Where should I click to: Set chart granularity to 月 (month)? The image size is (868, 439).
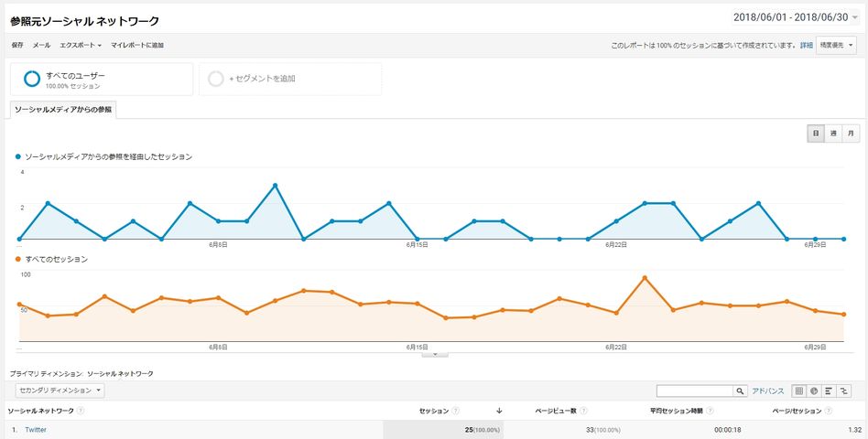[852, 134]
